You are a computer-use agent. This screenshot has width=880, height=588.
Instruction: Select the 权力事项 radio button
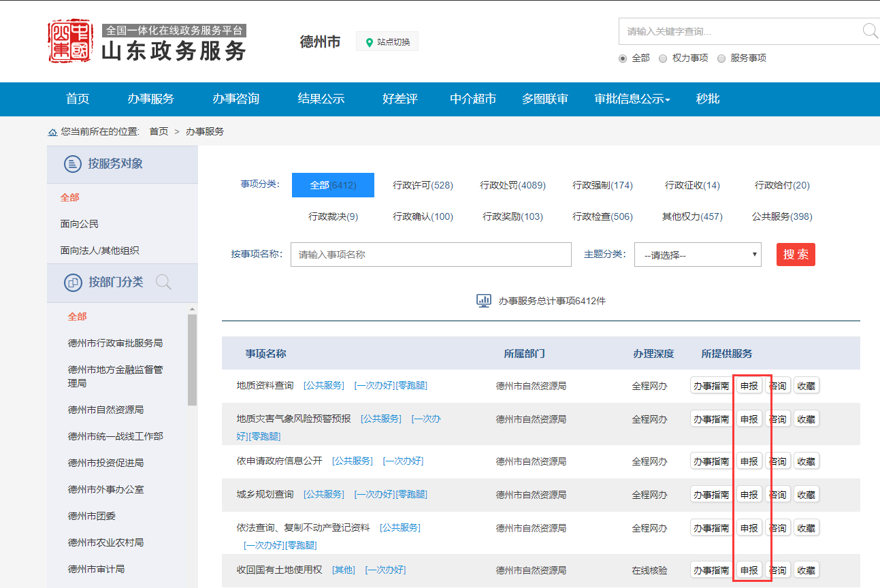pyautogui.click(x=663, y=59)
